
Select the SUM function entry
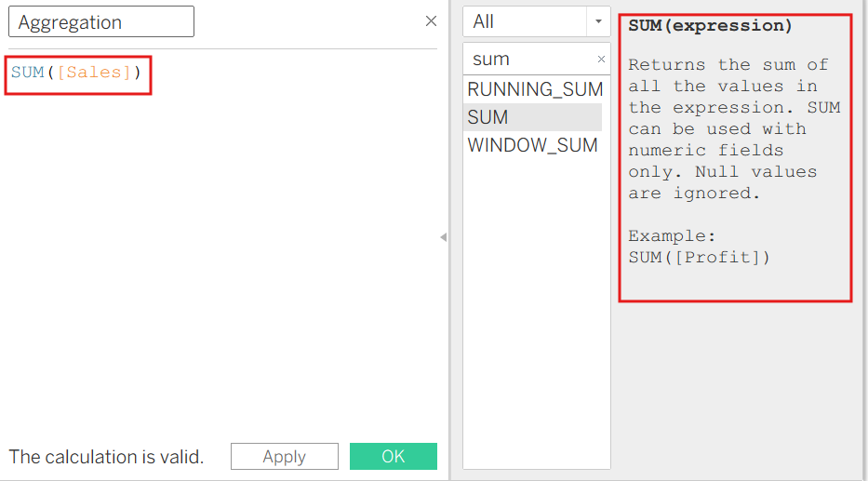[x=532, y=117]
